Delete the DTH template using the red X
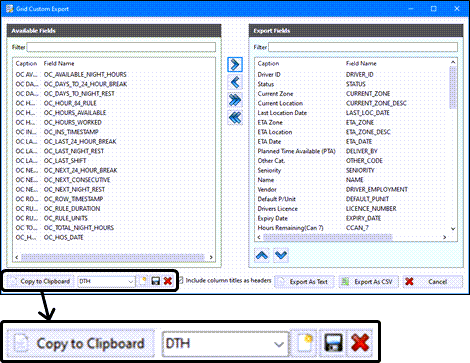This screenshot has height=363, width=470. 168,281
